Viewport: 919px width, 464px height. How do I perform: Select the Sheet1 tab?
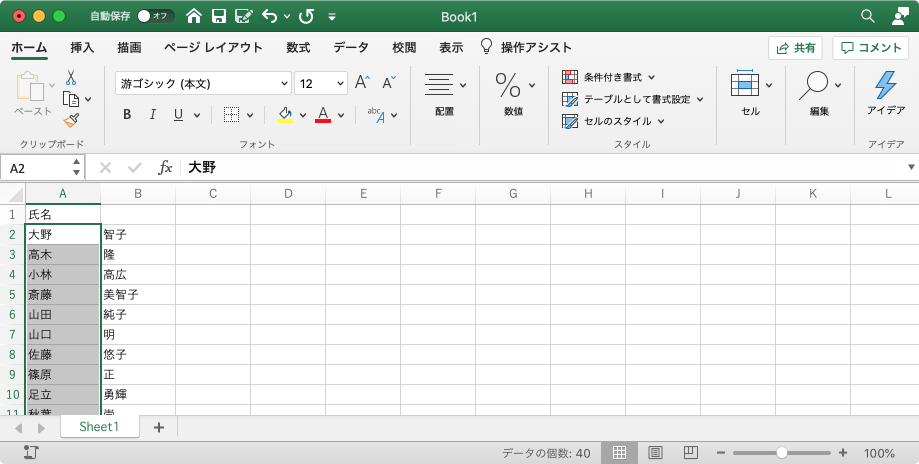[x=99, y=427]
